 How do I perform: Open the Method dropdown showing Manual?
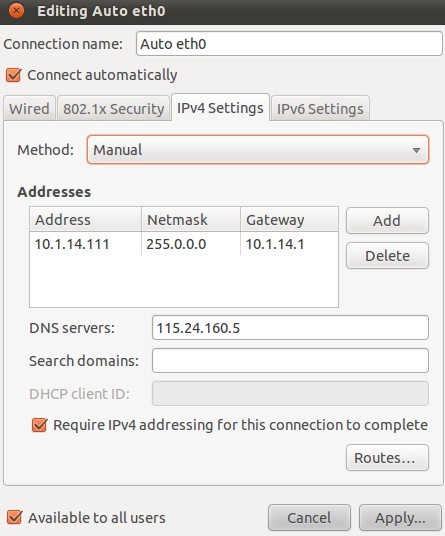click(x=258, y=150)
